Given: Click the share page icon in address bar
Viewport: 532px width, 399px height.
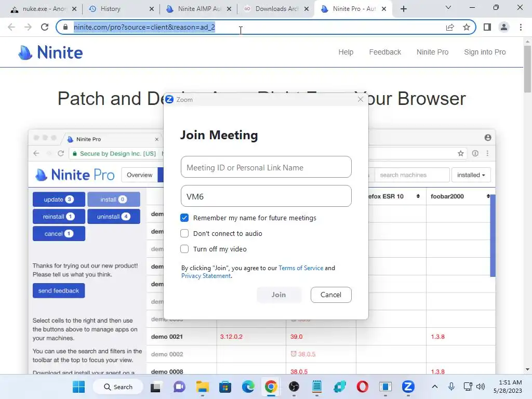Looking at the screenshot, I should point(450,27).
